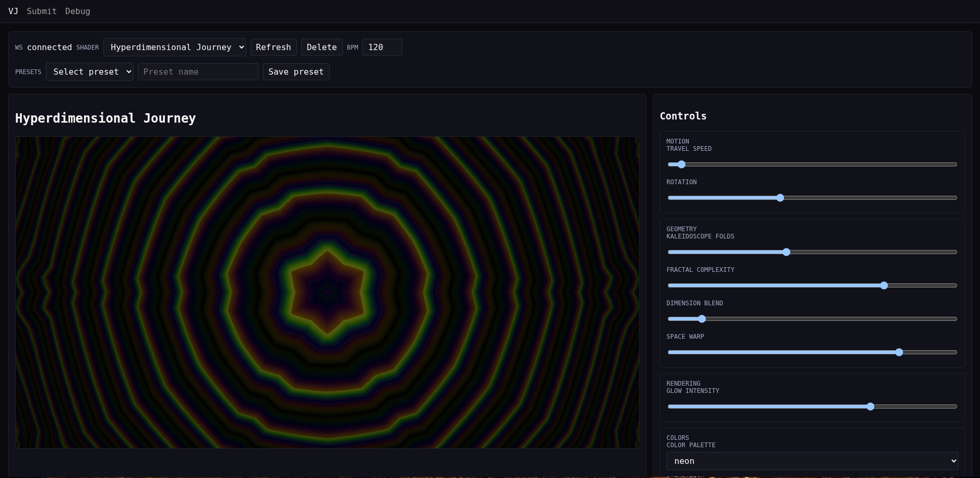
Task: Click the Dimension Blend slider knob
Action: tap(702, 319)
